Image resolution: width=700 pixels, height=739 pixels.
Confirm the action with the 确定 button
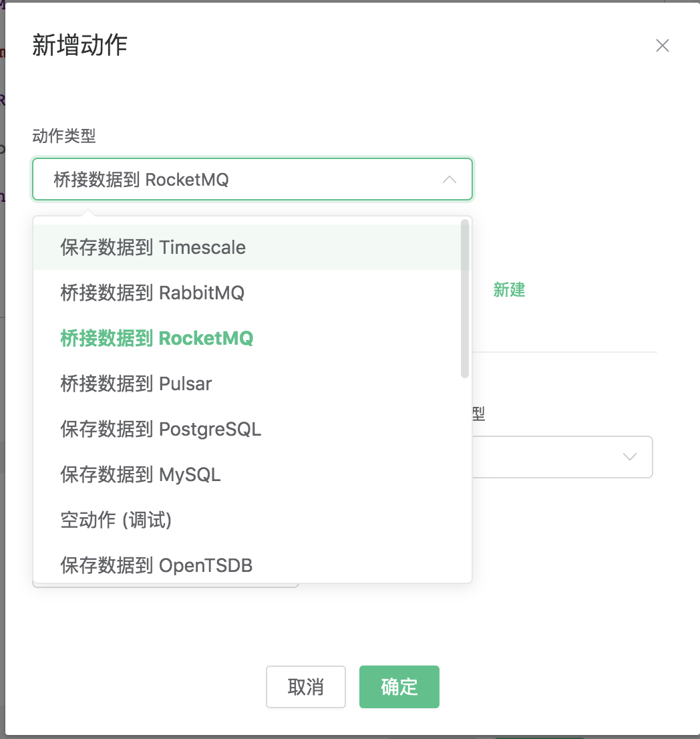click(x=399, y=686)
